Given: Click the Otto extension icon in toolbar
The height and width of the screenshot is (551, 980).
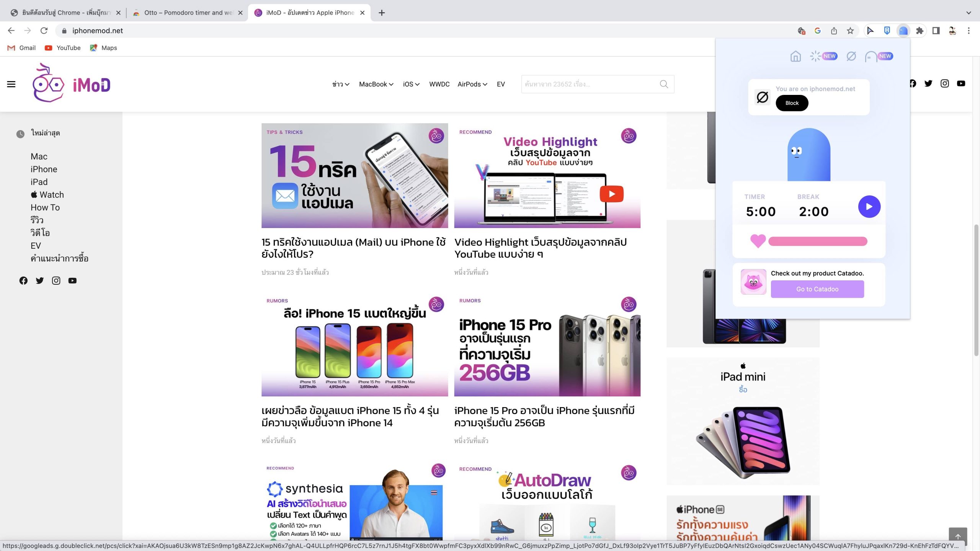Looking at the screenshot, I should point(903,31).
